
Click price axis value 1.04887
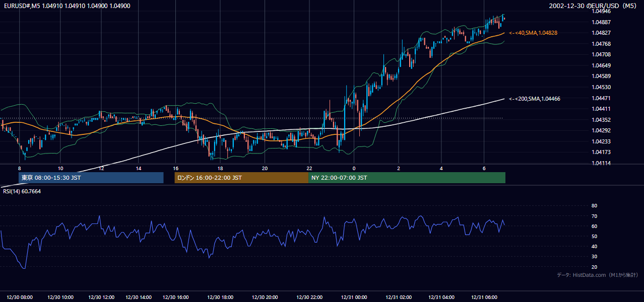[x=601, y=22]
